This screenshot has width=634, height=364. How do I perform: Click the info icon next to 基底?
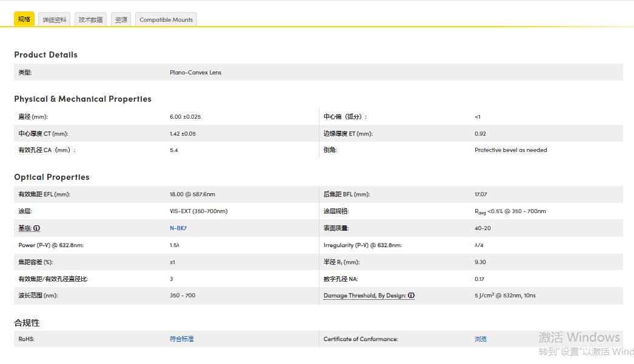(x=37, y=228)
